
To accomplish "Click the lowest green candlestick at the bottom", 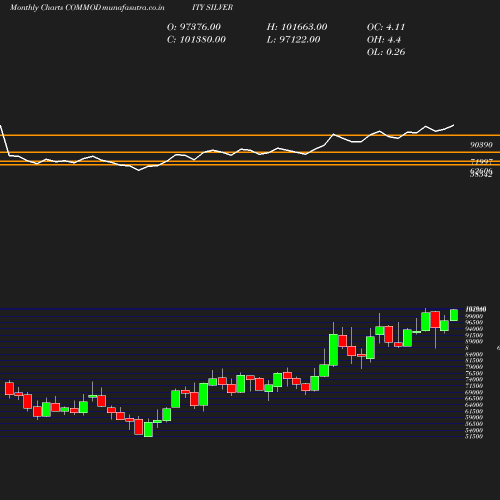I will (x=148, y=429).
